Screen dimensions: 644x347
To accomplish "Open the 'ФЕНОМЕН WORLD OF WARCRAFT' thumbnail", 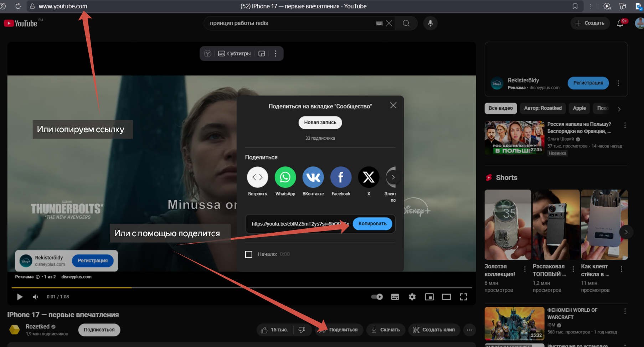I will (514, 323).
